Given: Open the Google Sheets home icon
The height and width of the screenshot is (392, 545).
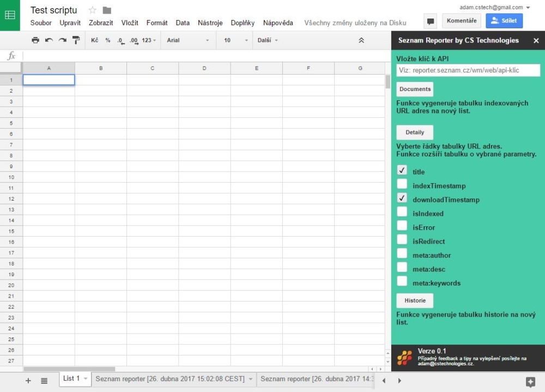Looking at the screenshot, I should [10, 15].
